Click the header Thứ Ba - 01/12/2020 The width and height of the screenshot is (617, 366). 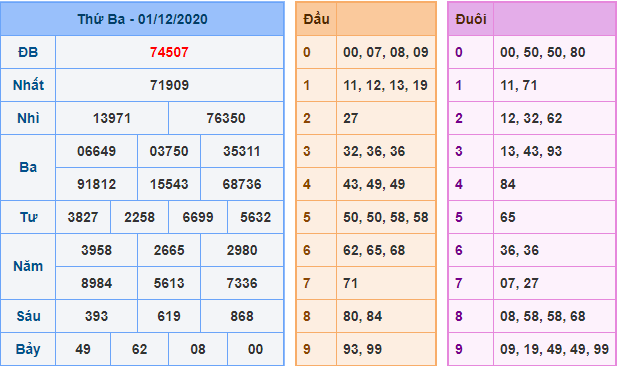(142, 19)
